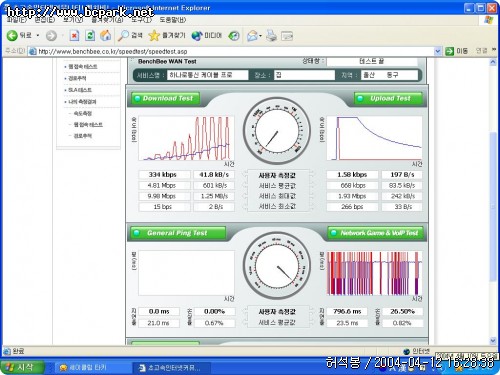Open the 나의 측정결과 sidebar link
This screenshot has width=500, height=375.
click(x=82, y=102)
